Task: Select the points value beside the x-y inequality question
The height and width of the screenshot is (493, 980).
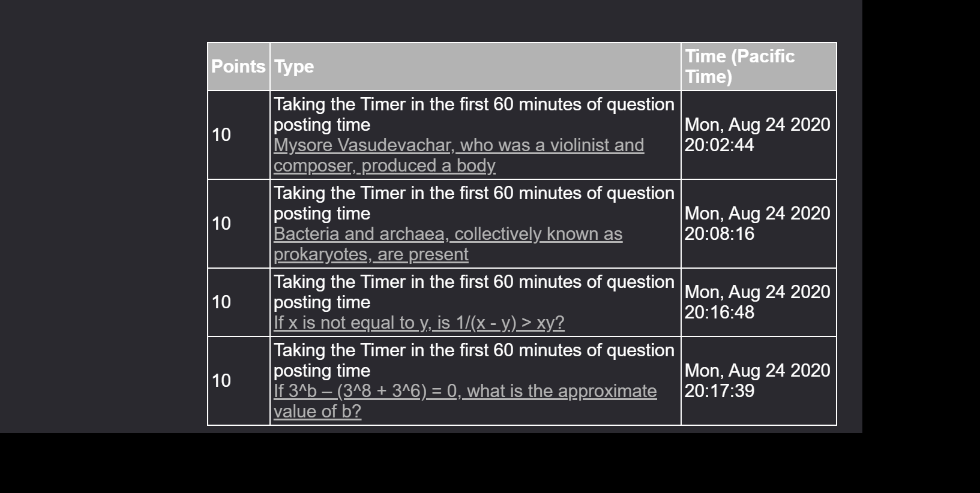Action: tap(221, 302)
